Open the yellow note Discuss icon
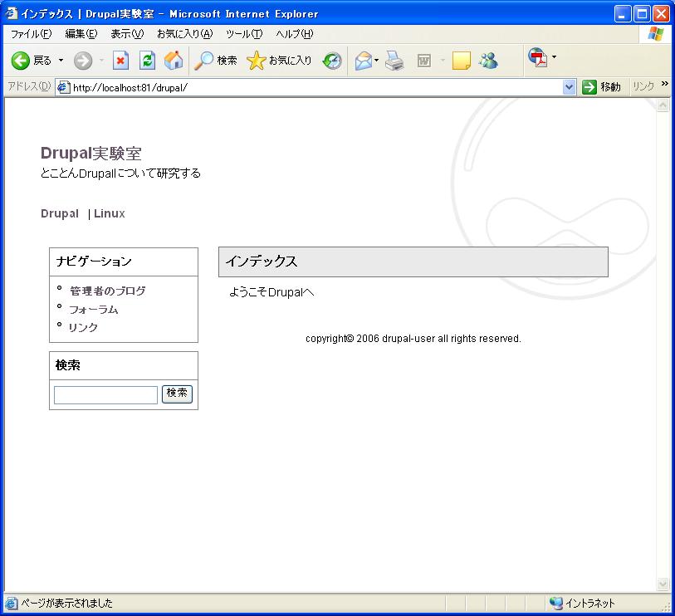This screenshot has height=616, width=675. tap(461, 61)
